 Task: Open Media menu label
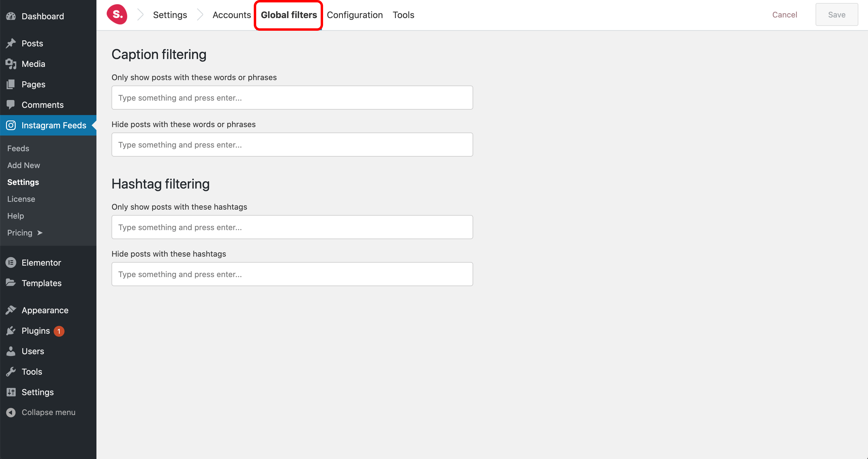point(33,64)
